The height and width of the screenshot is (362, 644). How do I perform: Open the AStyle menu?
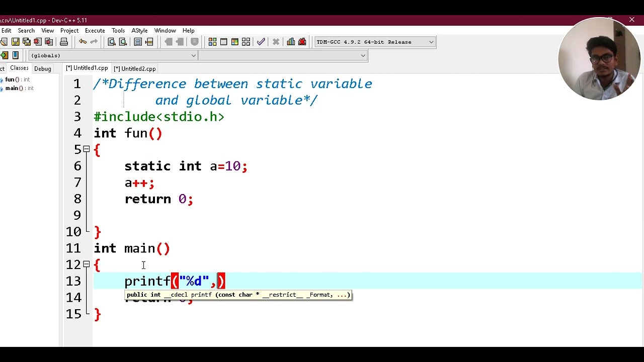pyautogui.click(x=139, y=31)
